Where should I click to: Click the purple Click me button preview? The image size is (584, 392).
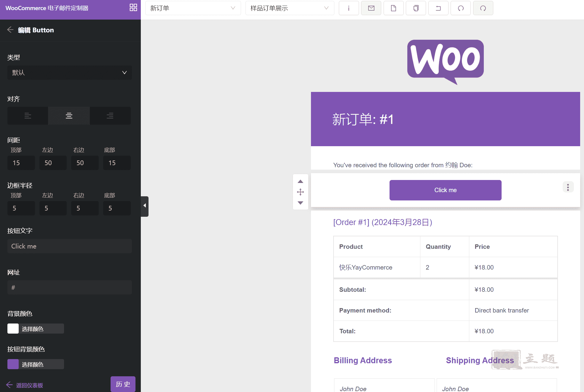tap(445, 190)
